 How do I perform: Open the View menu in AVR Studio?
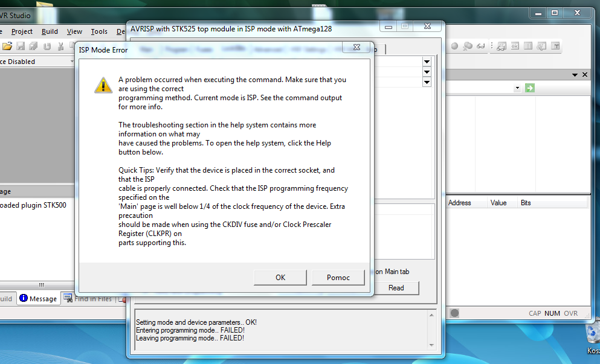point(74,31)
